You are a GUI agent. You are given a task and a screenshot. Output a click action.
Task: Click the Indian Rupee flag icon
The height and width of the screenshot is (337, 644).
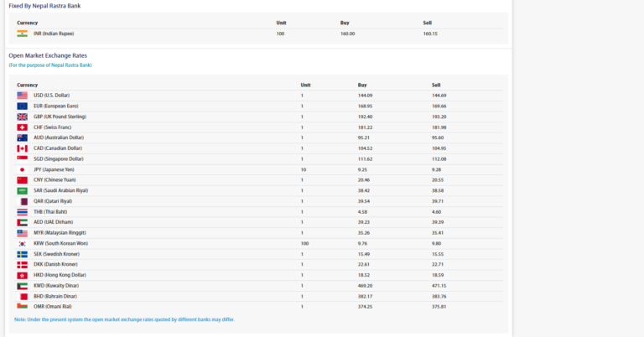(22, 34)
